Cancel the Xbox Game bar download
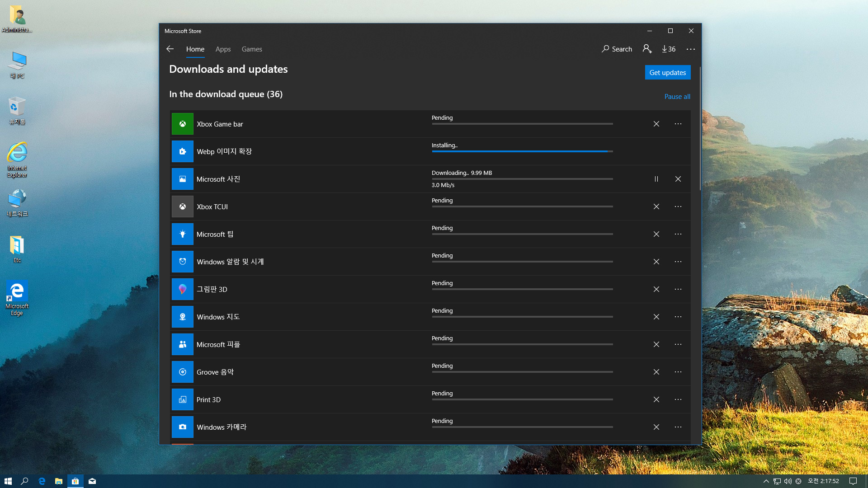The width and height of the screenshot is (868, 488). point(656,124)
